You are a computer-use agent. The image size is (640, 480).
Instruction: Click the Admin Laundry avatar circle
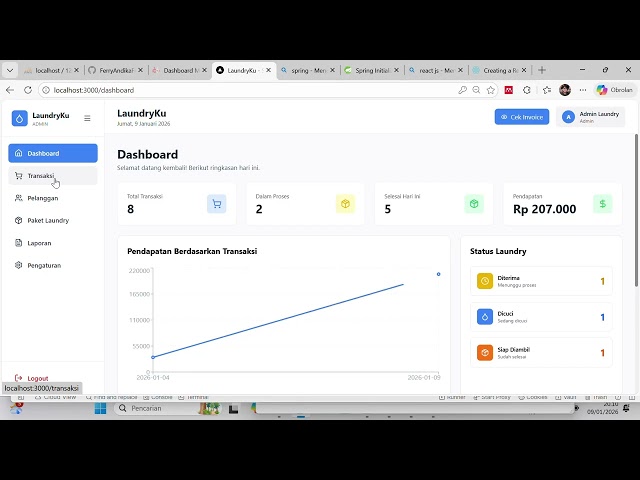click(x=568, y=117)
